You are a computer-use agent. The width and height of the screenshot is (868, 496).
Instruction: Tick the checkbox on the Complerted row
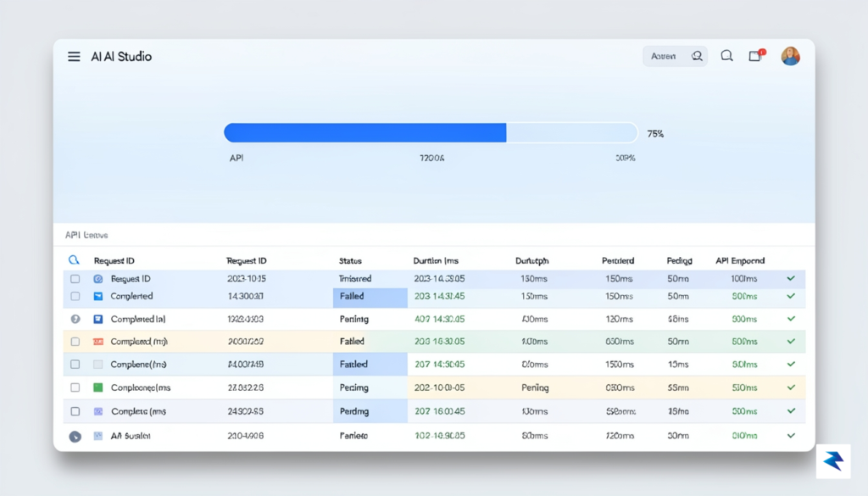75,296
